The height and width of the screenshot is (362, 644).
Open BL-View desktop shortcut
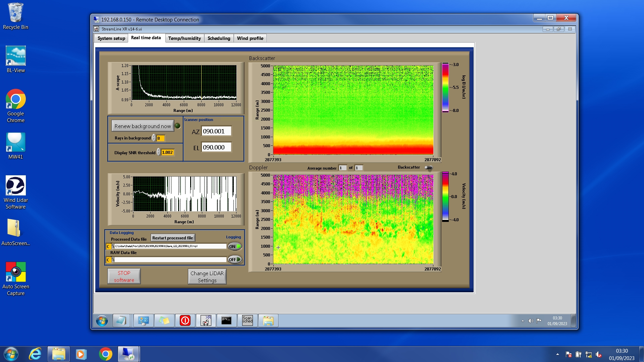click(15, 56)
